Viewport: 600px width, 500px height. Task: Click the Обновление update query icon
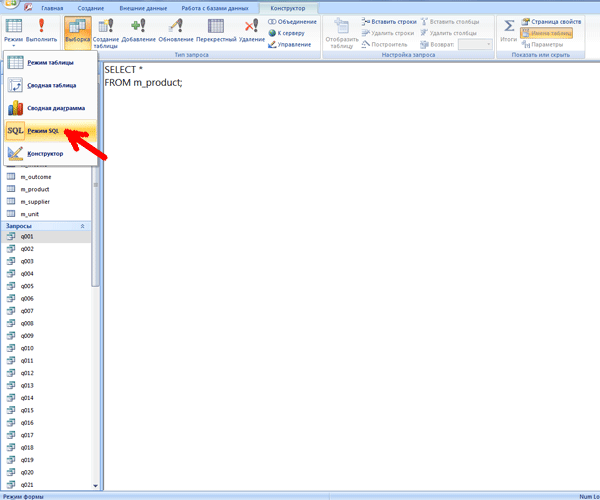coord(176,29)
